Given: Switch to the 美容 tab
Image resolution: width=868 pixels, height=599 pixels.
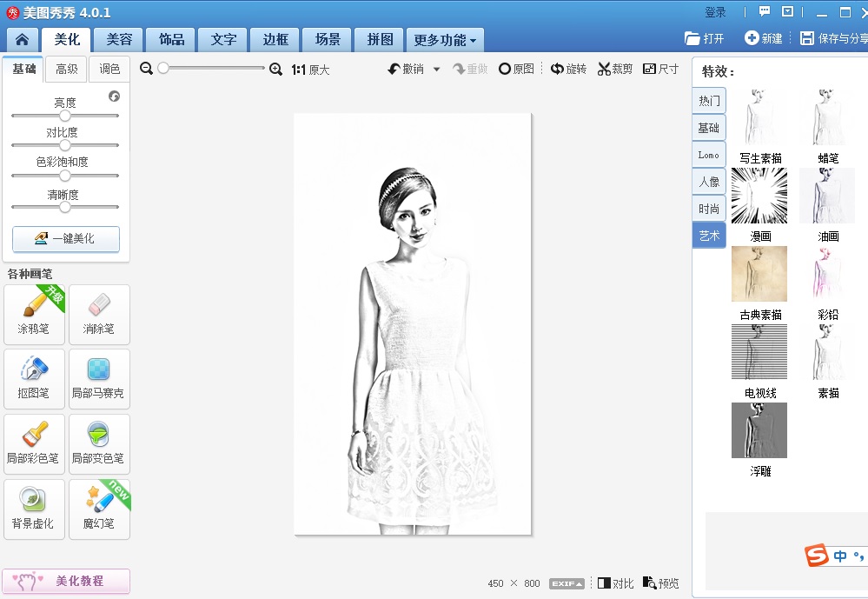Looking at the screenshot, I should pyautogui.click(x=119, y=40).
